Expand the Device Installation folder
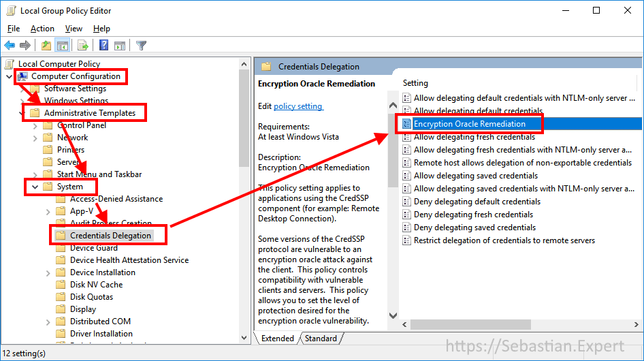Image resolution: width=644 pixels, height=361 pixels. click(48, 273)
